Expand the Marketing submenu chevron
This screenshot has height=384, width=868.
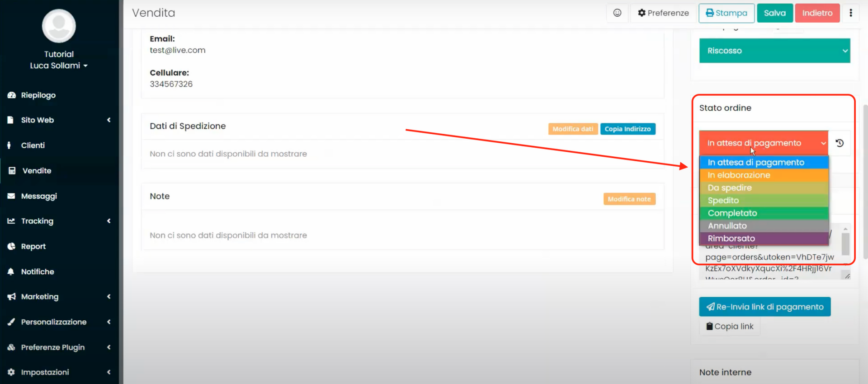109,297
